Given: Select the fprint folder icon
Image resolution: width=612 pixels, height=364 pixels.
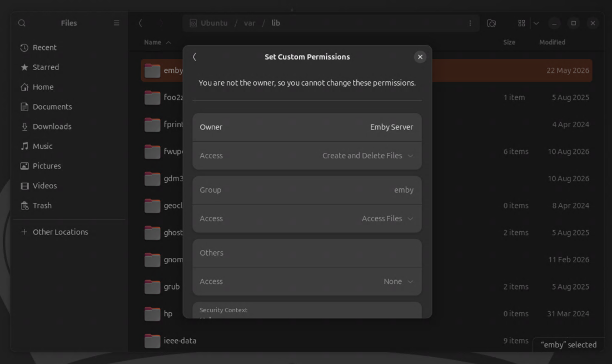Looking at the screenshot, I should [x=152, y=124].
